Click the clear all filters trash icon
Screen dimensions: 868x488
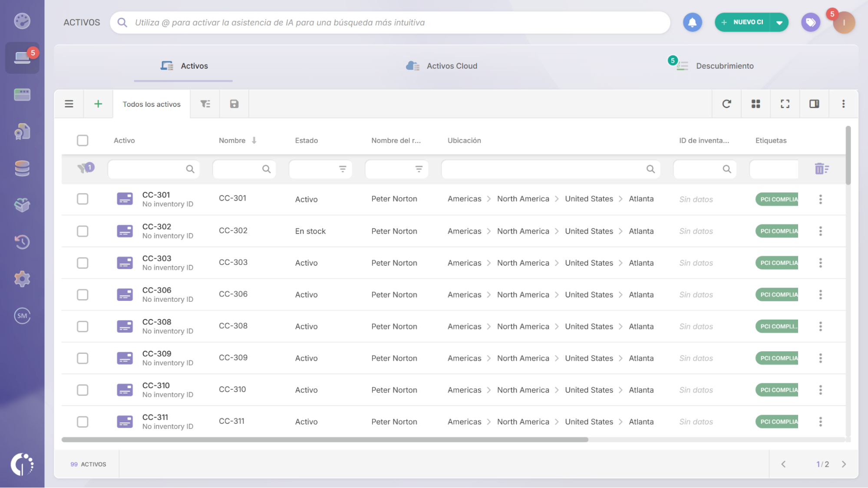(x=822, y=169)
